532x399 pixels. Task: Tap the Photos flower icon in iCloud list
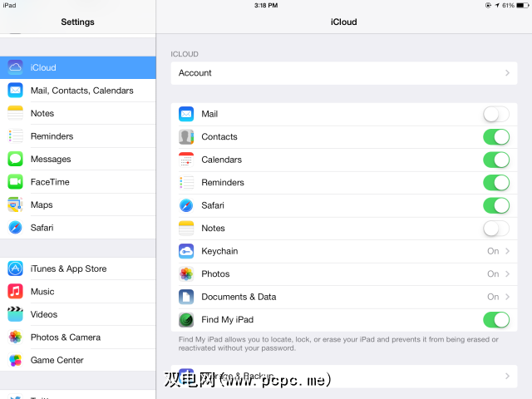[186, 273]
